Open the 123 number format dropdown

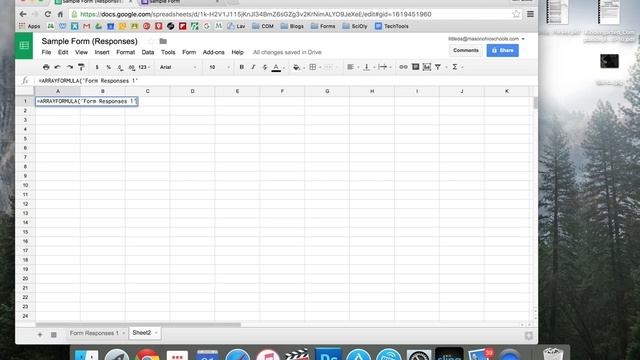144,67
